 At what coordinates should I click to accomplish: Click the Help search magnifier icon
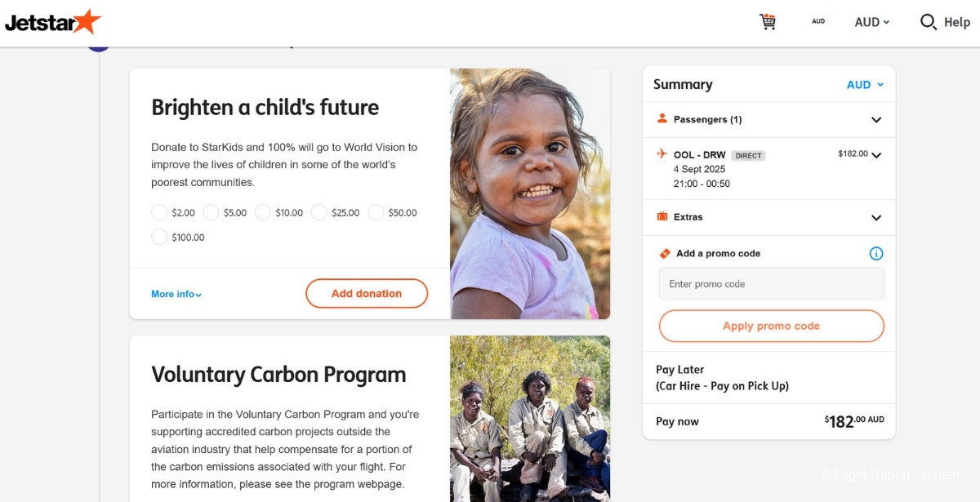(x=928, y=22)
